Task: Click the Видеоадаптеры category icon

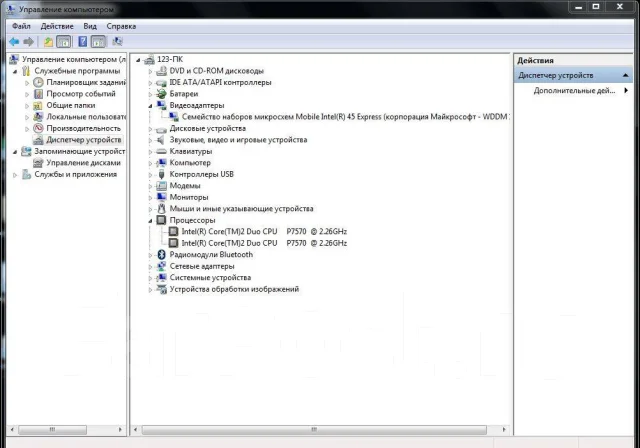Action: pos(162,105)
